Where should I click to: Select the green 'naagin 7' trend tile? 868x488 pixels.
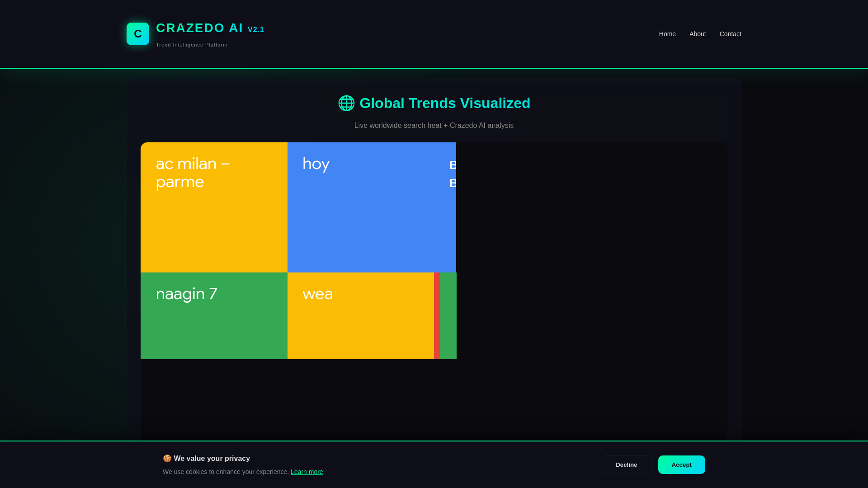click(214, 316)
